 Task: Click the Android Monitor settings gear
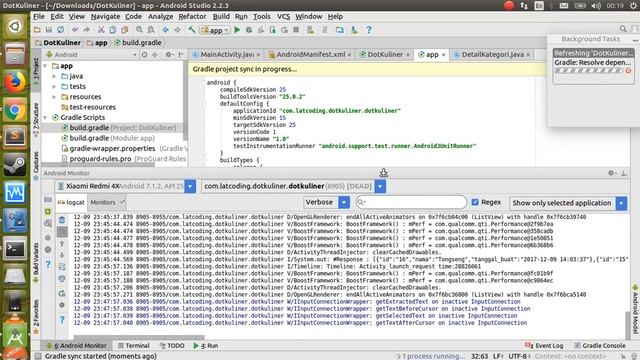611,173
